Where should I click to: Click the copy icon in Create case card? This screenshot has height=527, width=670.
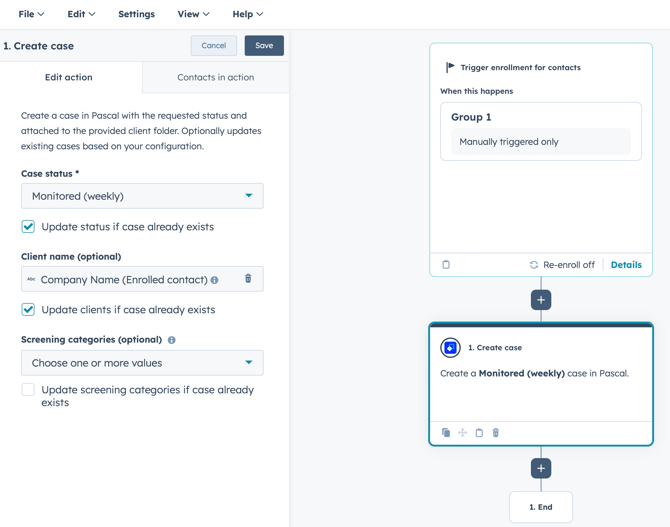click(x=446, y=433)
